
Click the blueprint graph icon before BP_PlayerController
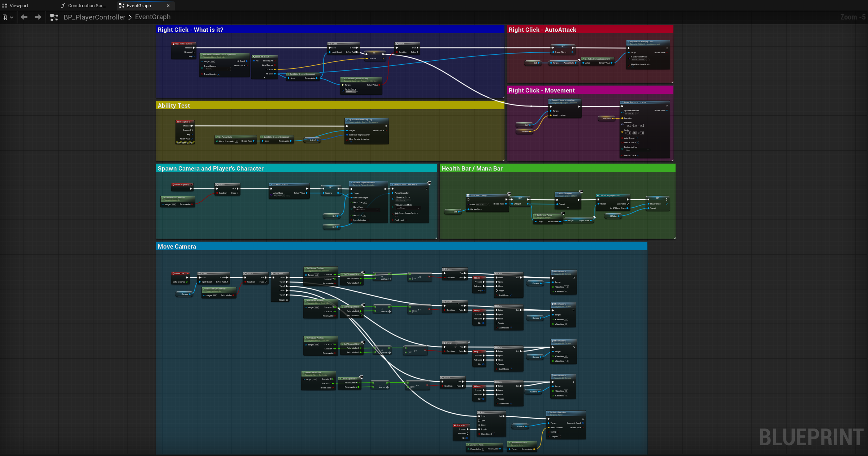coord(54,17)
